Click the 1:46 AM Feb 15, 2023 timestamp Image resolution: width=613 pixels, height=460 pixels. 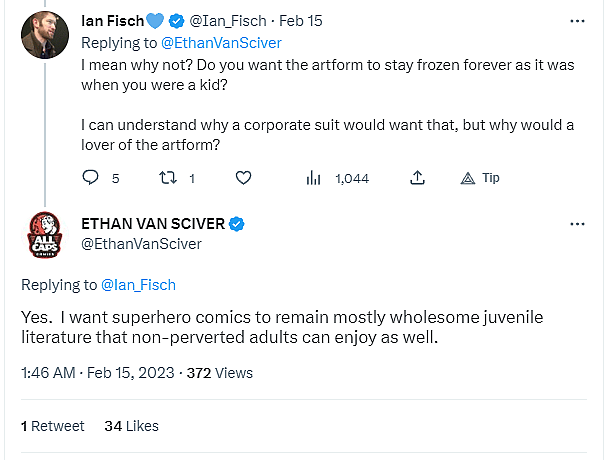[x=97, y=373]
